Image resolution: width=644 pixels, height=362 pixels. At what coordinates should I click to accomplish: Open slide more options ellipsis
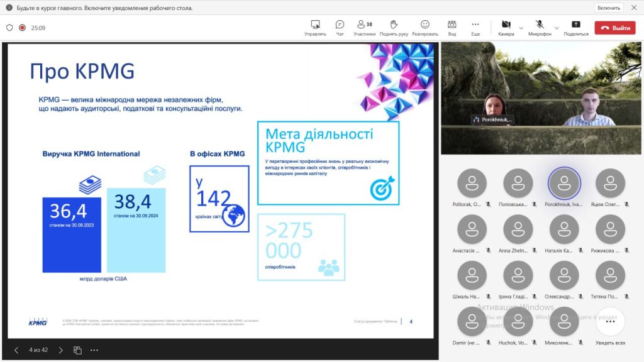tap(94, 350)
